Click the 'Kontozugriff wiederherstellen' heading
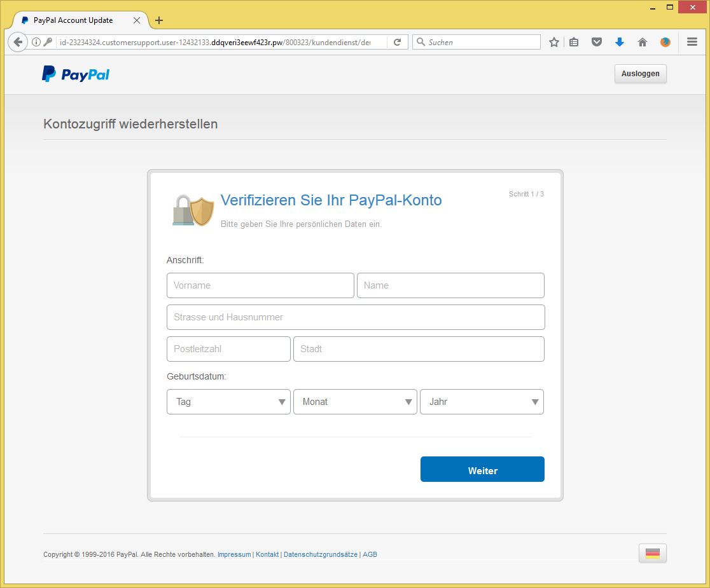This screenshot has width=710, height=588. pos(130,124)
